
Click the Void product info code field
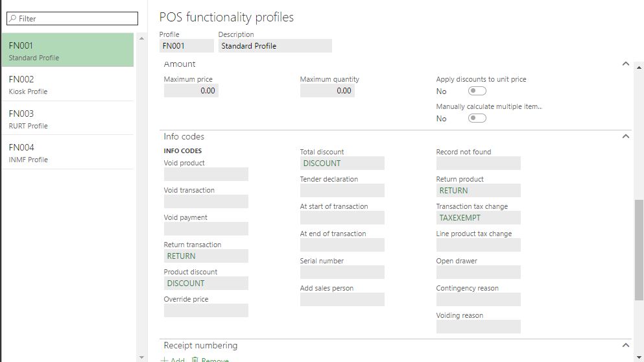206,175
